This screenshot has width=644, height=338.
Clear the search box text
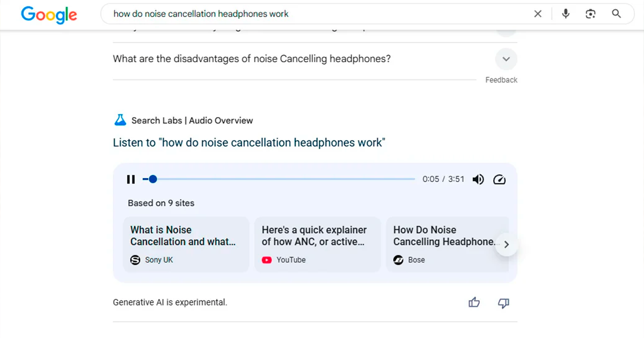click(x=538, y=14)
